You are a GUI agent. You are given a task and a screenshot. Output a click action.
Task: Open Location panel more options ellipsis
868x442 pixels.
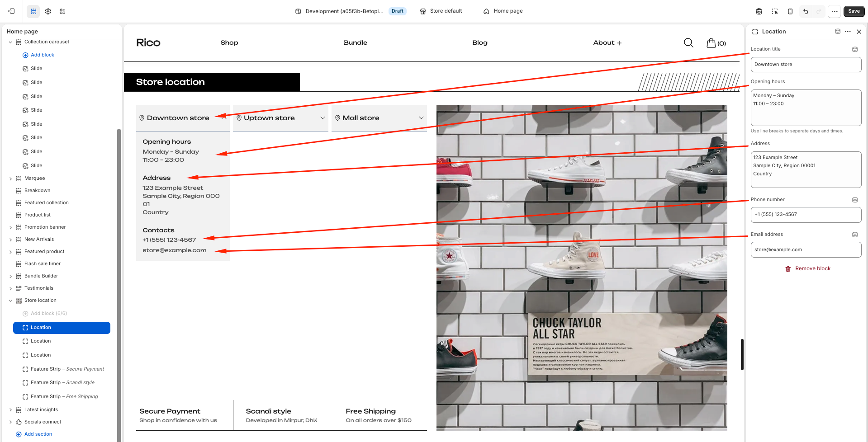848,32
